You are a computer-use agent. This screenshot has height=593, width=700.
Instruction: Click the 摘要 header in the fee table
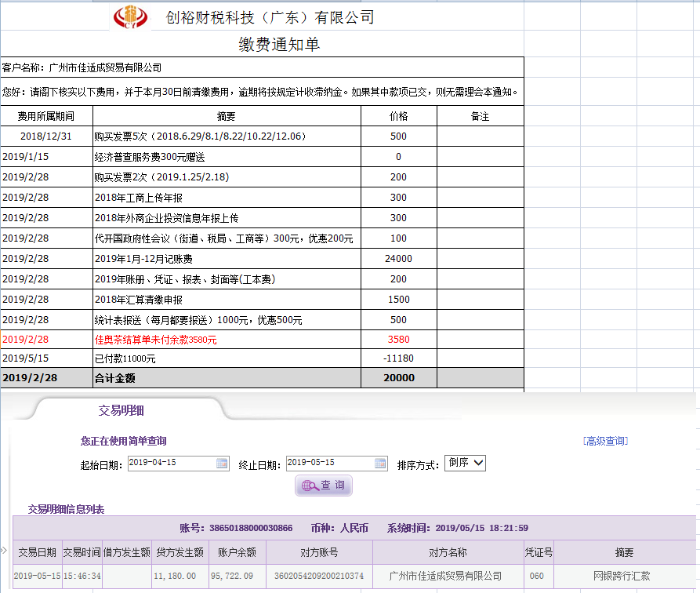227,116
